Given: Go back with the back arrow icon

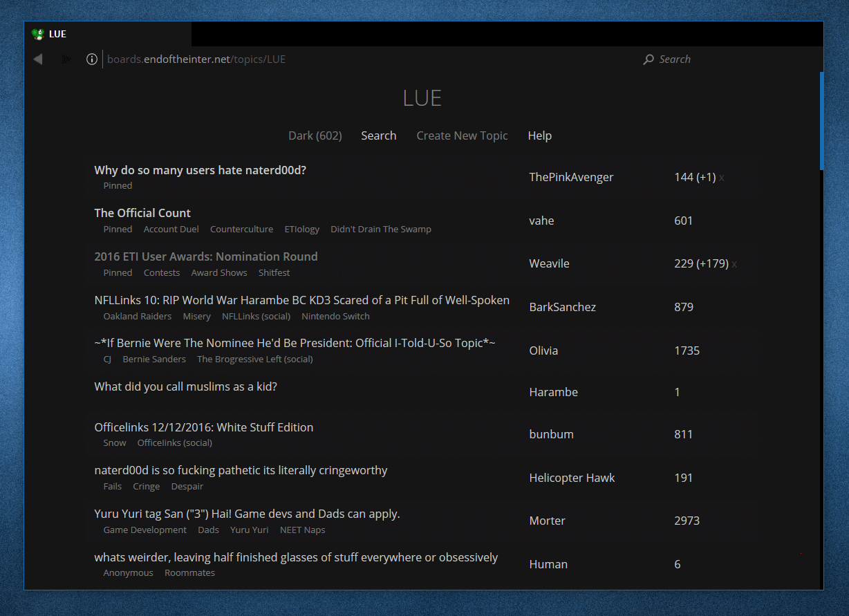Looking at the screenshot, I should (38, 59).
